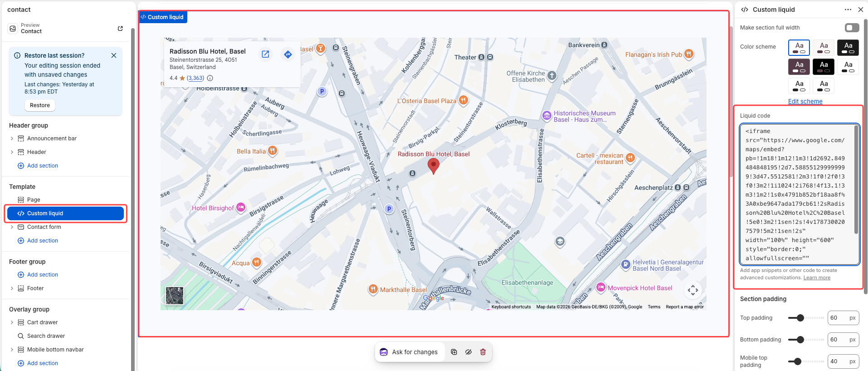Click the Restore button

40,105
